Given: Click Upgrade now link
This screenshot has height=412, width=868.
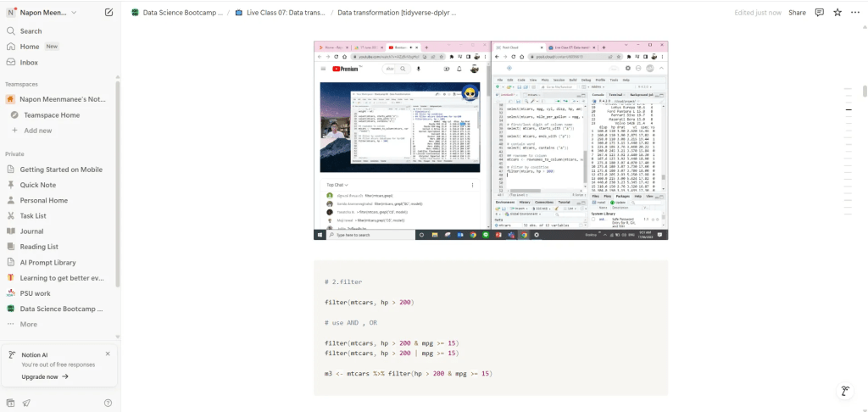Looking at the screenshot, I should click(x=45, y=376).
